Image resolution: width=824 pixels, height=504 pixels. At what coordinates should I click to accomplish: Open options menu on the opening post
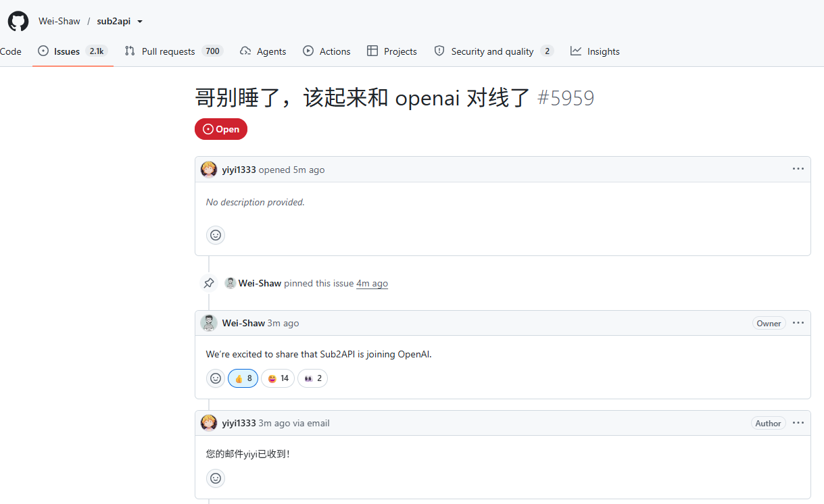coord(798,169)
